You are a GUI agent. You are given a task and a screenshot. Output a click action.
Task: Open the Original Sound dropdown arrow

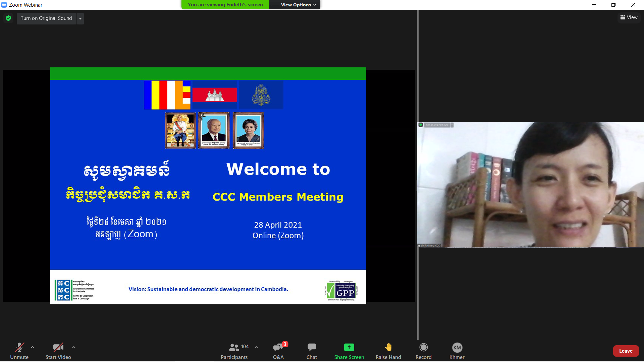(x=80, y=18)
